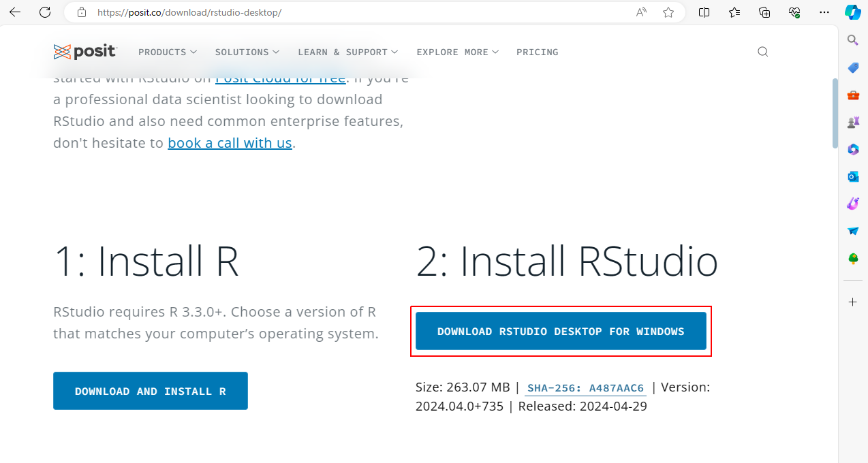Open Settings and more menu
This screenshot has width=868, height=463.
pyautogui.click(x=824, y=12)
